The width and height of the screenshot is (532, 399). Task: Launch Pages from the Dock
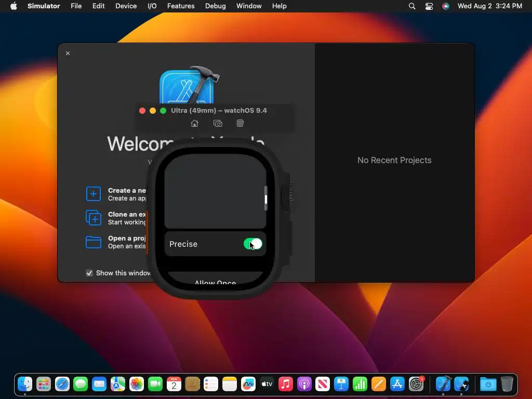click(x=378, y=384)
